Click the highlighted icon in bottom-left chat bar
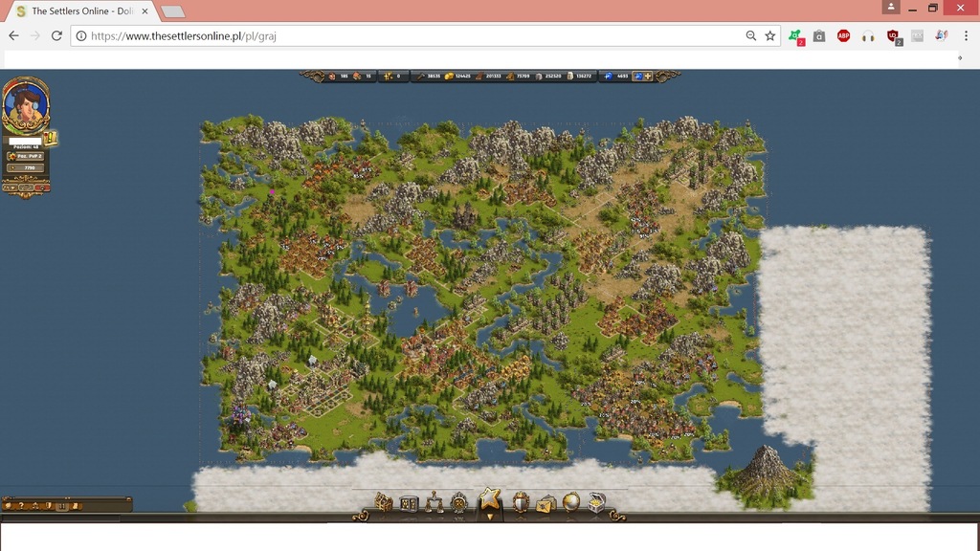 point(62,506)
